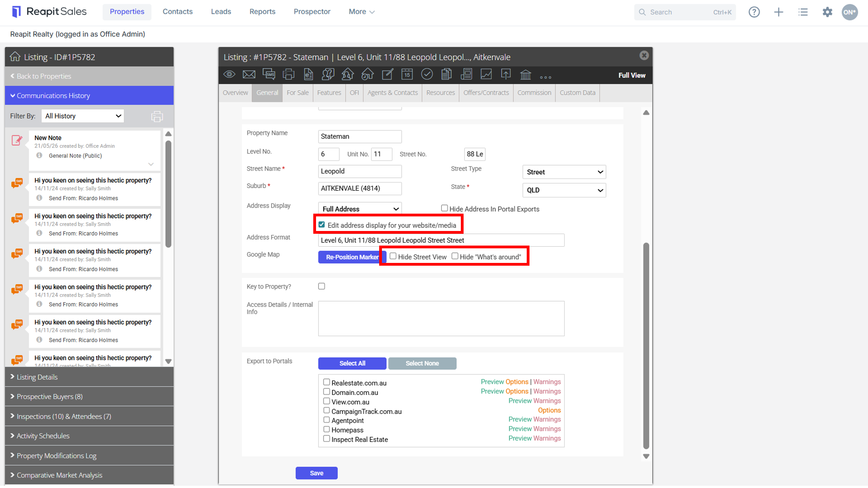The height and width of the screenshot is (488, 868).
Task: Expand the Listing Details section
Action: (x=89, y=377)
